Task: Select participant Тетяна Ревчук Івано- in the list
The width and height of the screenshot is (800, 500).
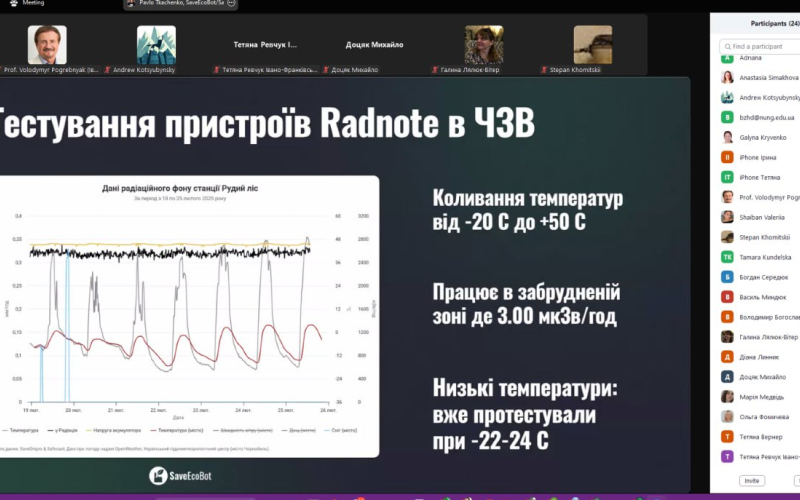Action: [x=760, y=457]
